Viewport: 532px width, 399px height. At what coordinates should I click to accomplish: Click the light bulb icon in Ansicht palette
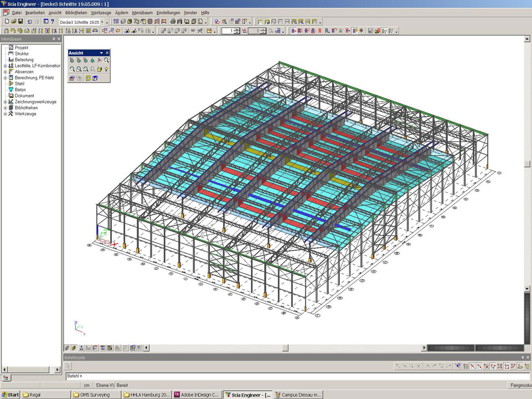point(106,69)
